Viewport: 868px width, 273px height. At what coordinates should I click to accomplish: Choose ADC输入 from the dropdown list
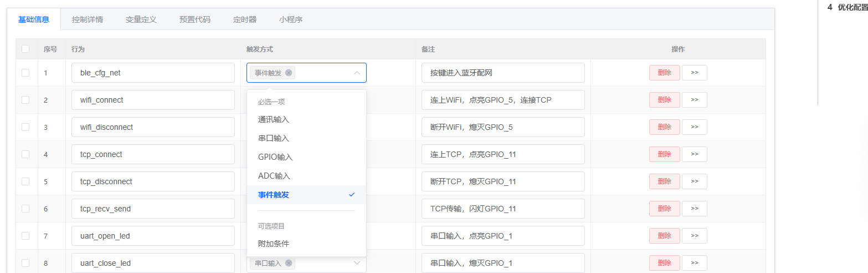click(306, 176)
